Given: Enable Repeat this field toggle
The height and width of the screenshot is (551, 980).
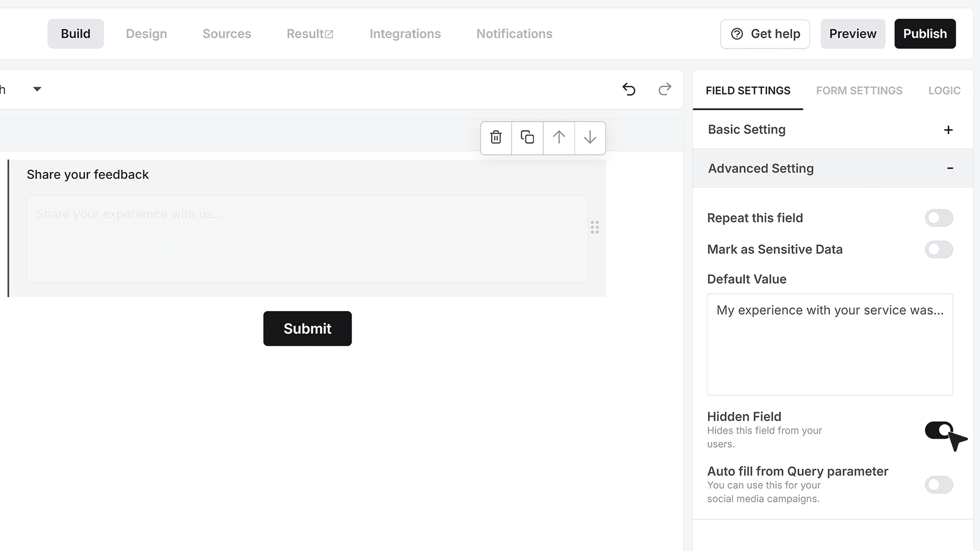Looking at the screenshot, I should [939, 218].
